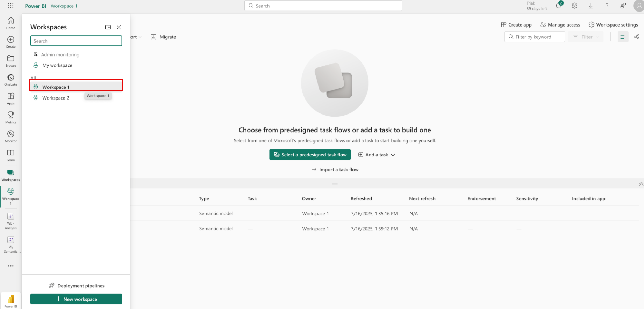Open WE - Analysis nav item
644x309 pixels.
tap(11, 221)
